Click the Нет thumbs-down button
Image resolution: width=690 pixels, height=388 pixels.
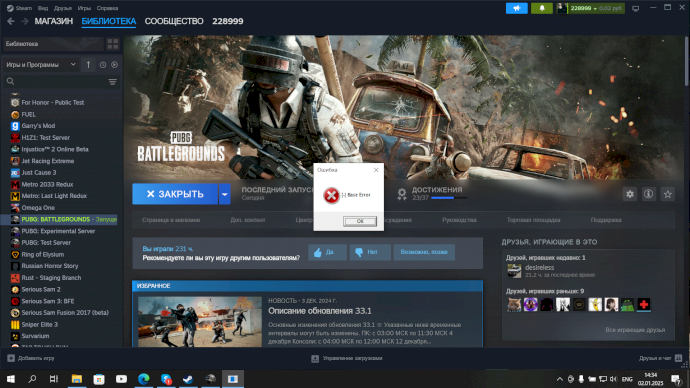coord(370,252)
